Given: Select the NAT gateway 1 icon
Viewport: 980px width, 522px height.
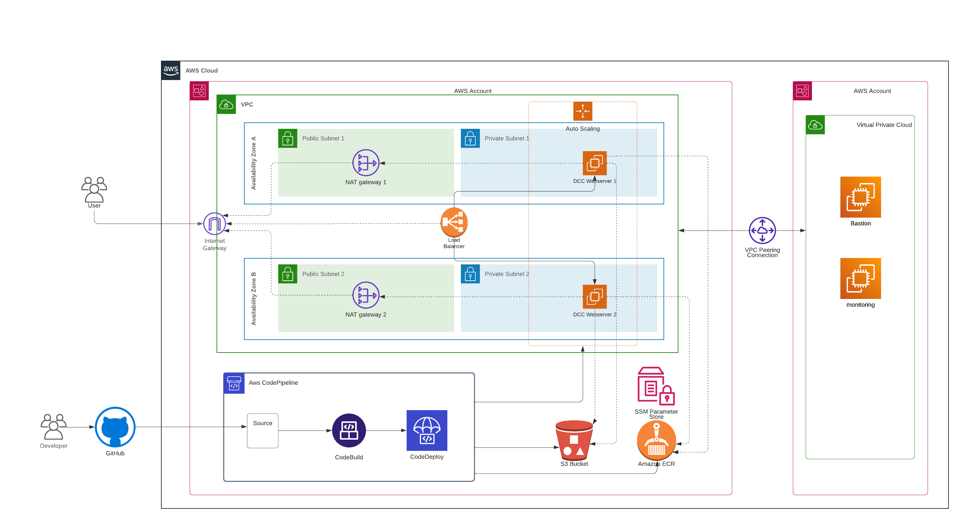Looking at the screenshot, I should pyautogui.click(x=366, y=163).
